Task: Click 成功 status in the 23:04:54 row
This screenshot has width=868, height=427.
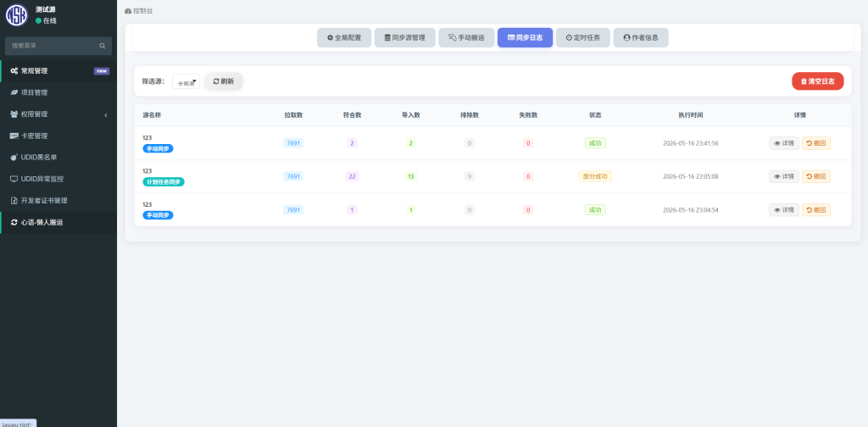Action: [595, 209]
